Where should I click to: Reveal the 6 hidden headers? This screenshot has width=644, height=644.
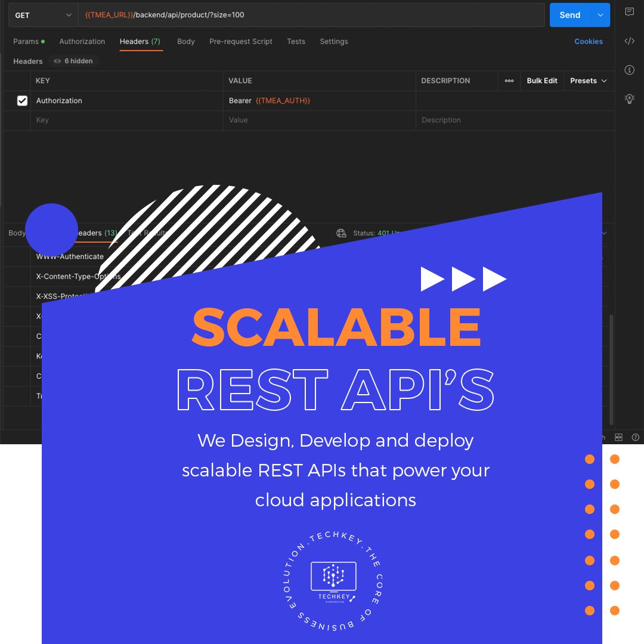coord(73,61)
